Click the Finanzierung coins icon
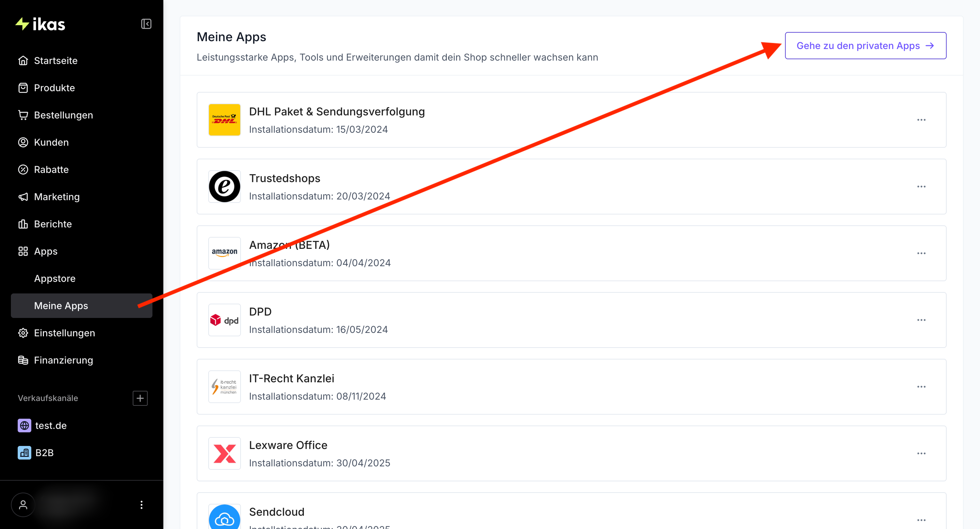This screenshot has height=529, width=980. click(x=23, y=360)
